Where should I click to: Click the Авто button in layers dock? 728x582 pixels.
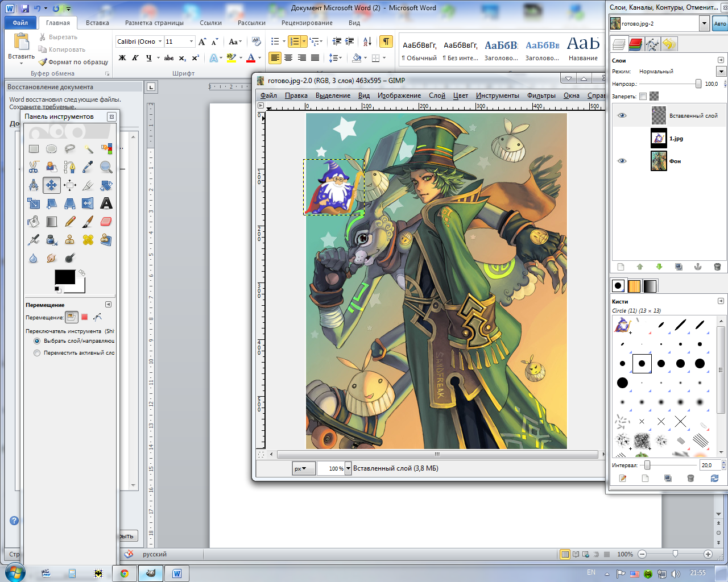[720, 23]
